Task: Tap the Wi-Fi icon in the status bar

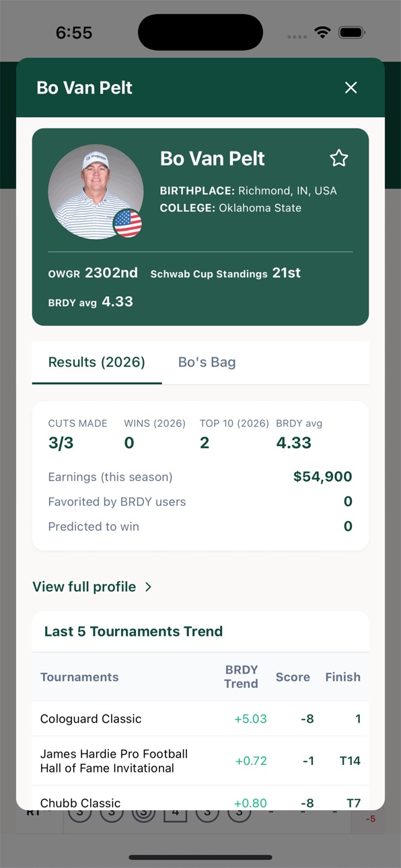Action: coord(323,32)
